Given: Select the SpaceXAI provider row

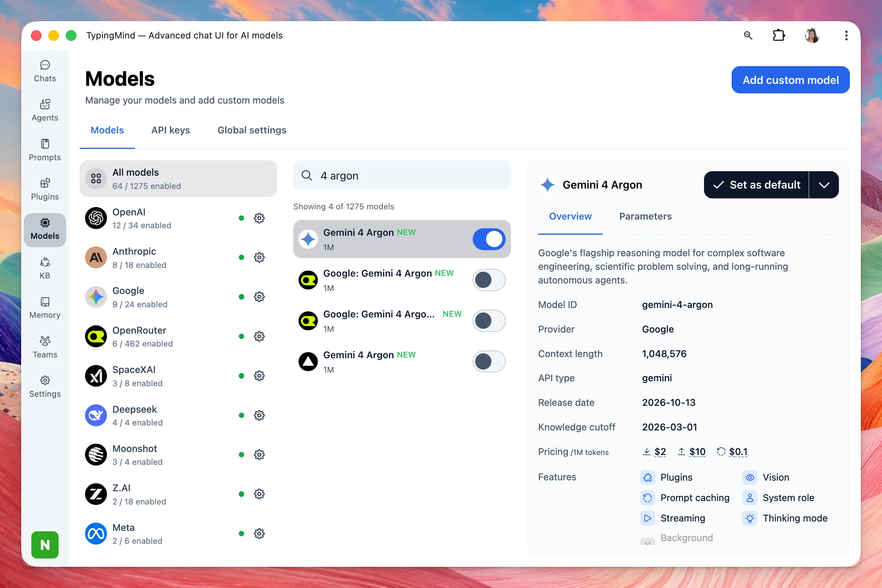Looking at the screenshot, I should 178,376.
